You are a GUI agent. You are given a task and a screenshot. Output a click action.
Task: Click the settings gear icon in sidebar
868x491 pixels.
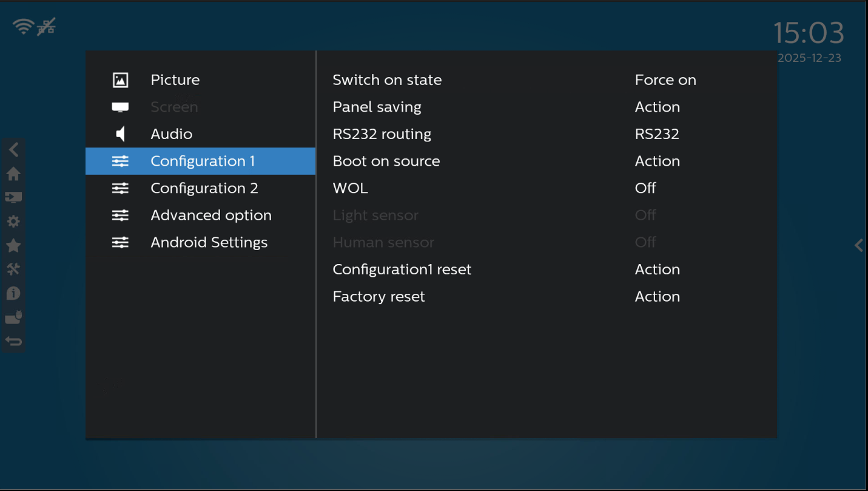13,222
